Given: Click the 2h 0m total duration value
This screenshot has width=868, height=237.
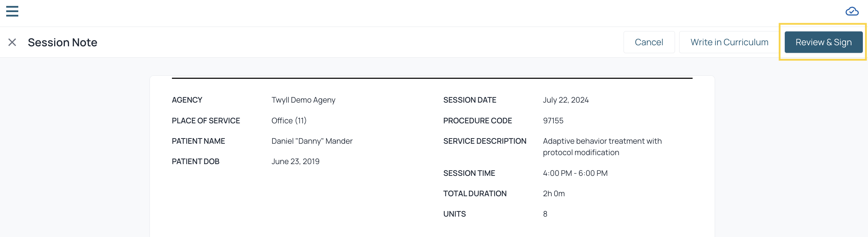Looking at the screenshot, I should pyautogui.click(x=553, y=193).
